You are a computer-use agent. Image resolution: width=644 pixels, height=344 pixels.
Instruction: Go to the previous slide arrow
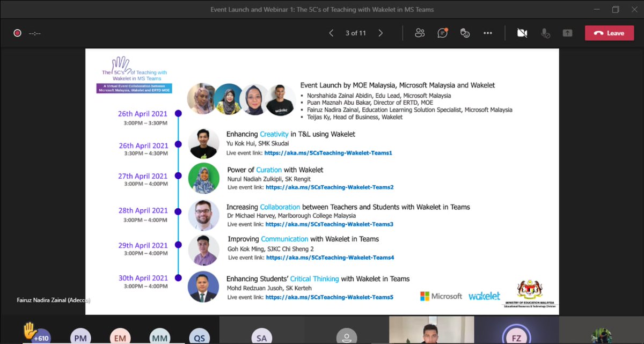click(331, 33)
